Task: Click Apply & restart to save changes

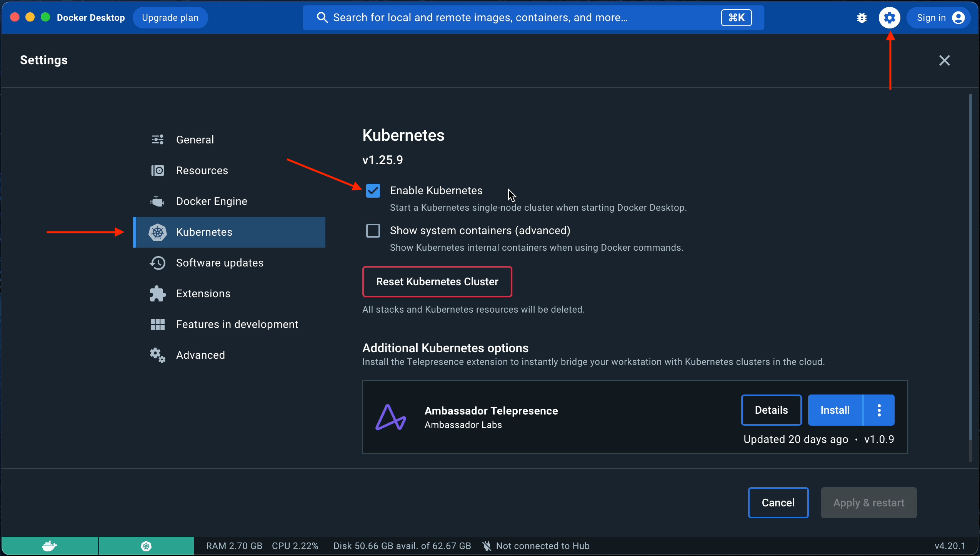Action: coord(868,503)
